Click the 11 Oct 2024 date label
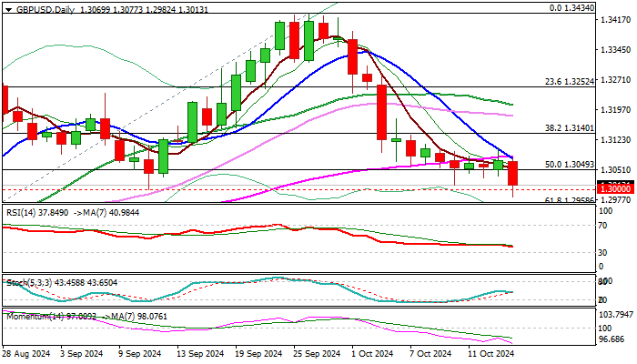The height and width of the screenshot is (364, 637). pos(491,354)
